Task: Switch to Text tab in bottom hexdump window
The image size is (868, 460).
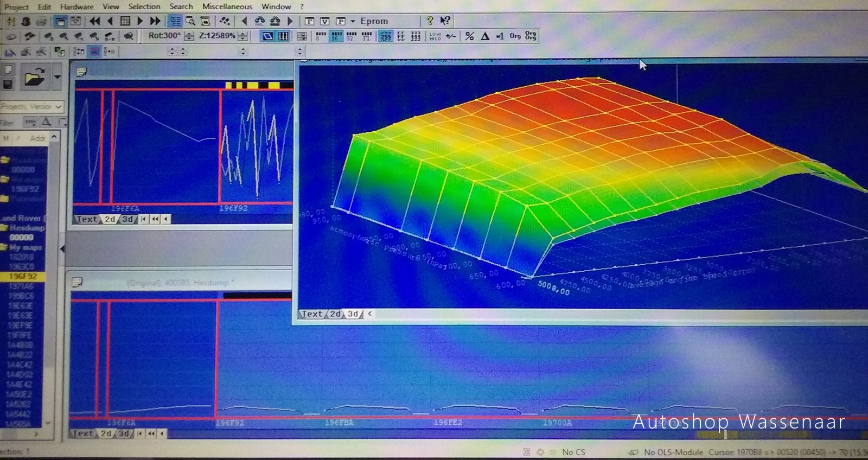Action: click(83, 434)
